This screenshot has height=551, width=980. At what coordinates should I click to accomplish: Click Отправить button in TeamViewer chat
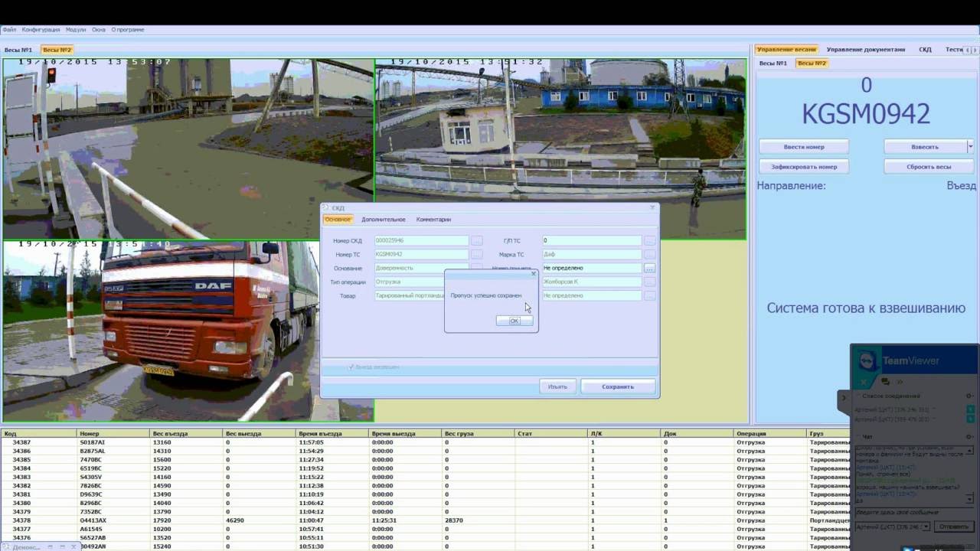pos(953,527)
